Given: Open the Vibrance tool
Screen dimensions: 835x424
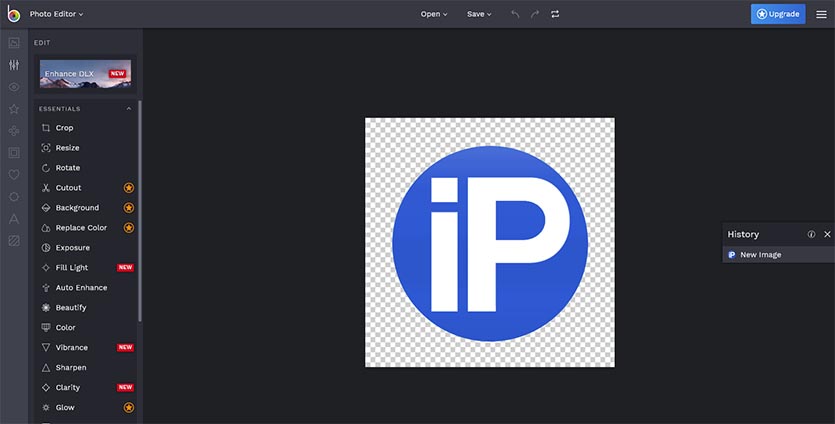Looking at the screenshot, I should coord(85,348).
